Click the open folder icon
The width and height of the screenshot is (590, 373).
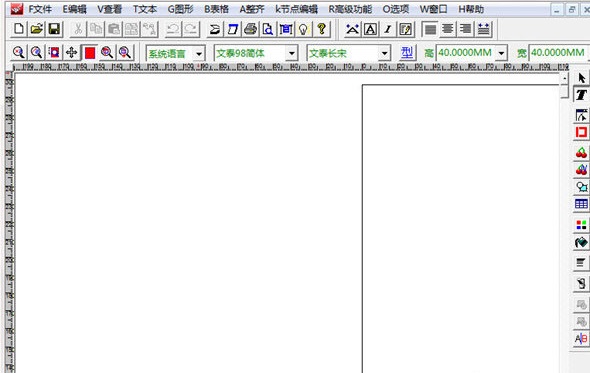pos(36,29)
